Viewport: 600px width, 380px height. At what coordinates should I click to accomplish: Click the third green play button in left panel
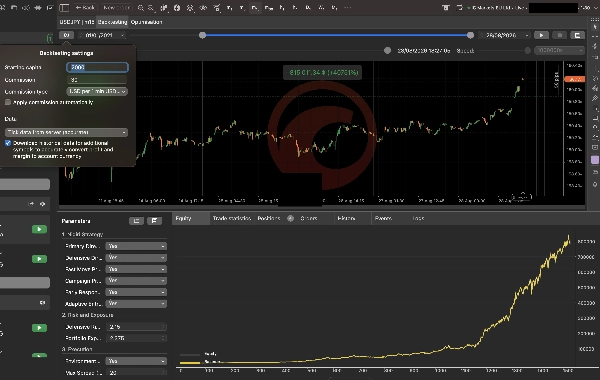click(39, 328)
